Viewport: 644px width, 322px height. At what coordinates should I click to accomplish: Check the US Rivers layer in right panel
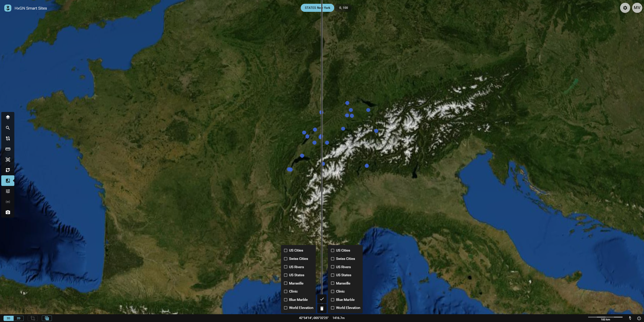click(x=332, y=267)
